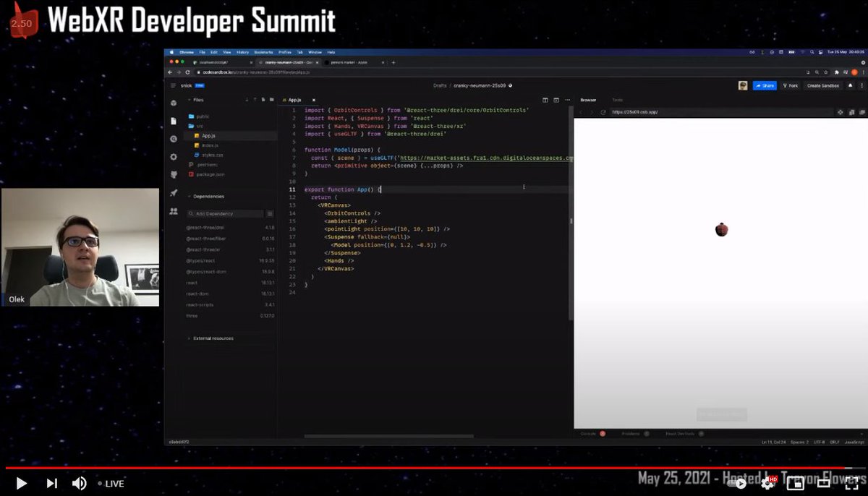Skip to next video
868x496 pixels.
(x=51, y=483)
